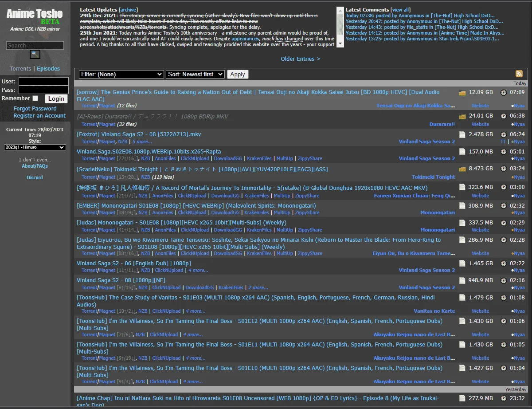Click file icon next to 1.479 GB

click(462, 298)
